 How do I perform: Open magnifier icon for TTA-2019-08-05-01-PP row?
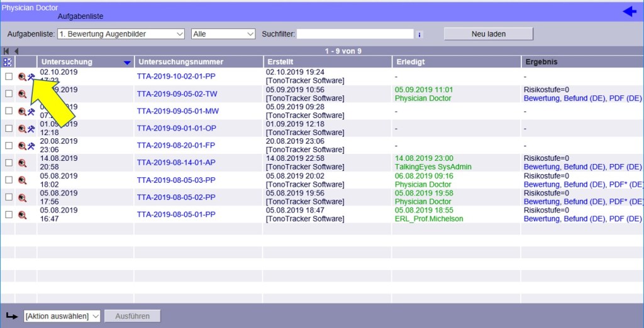pos(22,215)
